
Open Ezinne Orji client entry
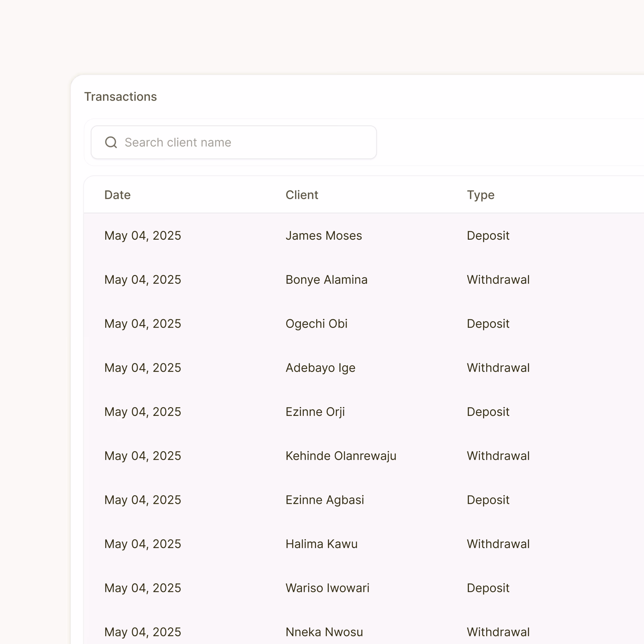coord(315,412)
